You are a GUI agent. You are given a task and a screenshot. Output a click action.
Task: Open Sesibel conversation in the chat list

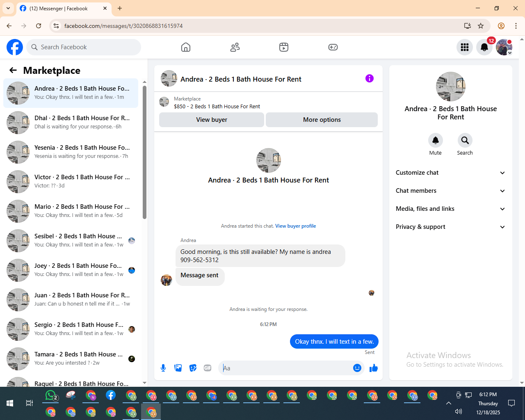coord(71,241)
